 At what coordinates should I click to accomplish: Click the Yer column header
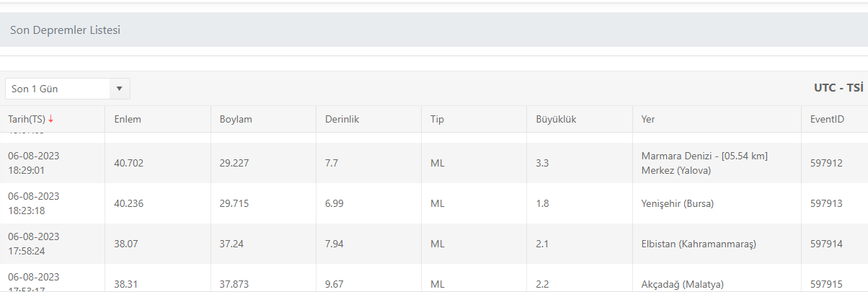pos(647,119)
